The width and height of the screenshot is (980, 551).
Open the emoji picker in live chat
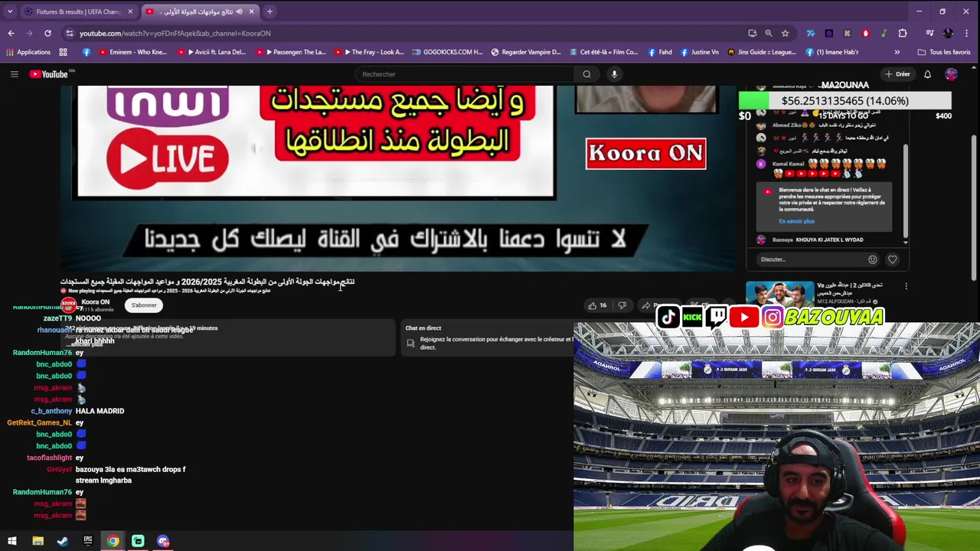tap(872, 259)
